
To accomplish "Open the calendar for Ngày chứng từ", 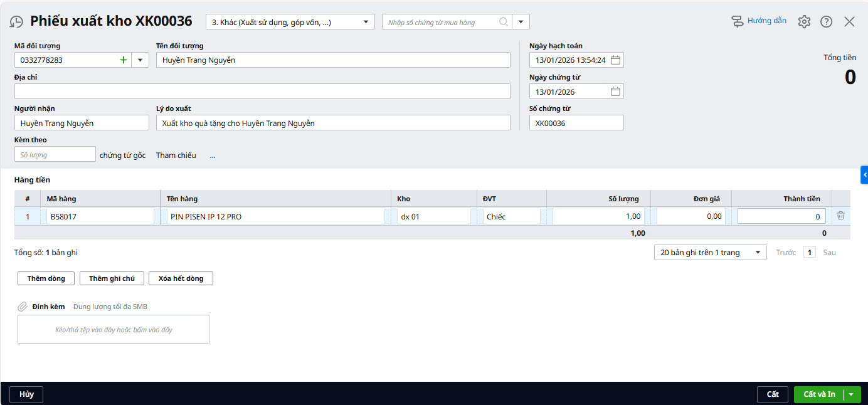I will (x=615, y=92).
